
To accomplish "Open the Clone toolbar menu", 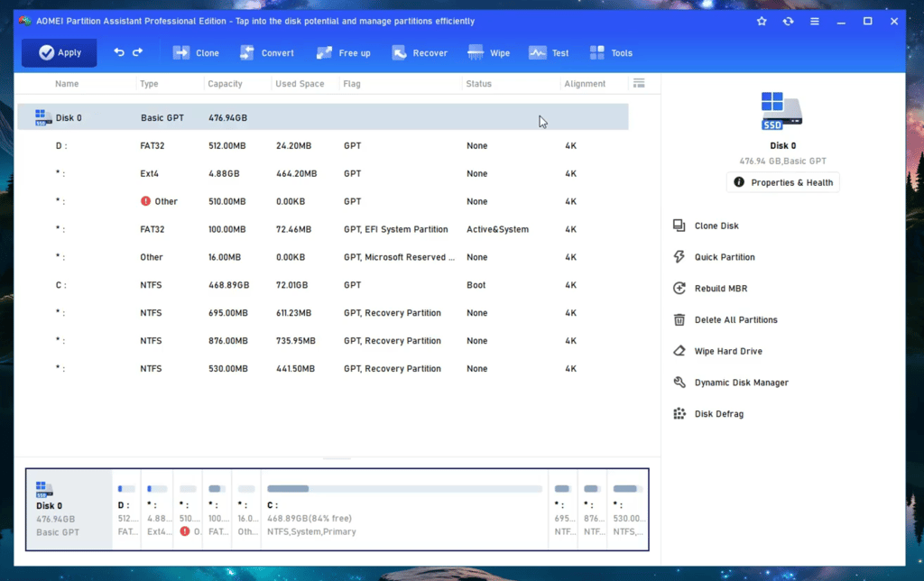I will click(196, 53).
